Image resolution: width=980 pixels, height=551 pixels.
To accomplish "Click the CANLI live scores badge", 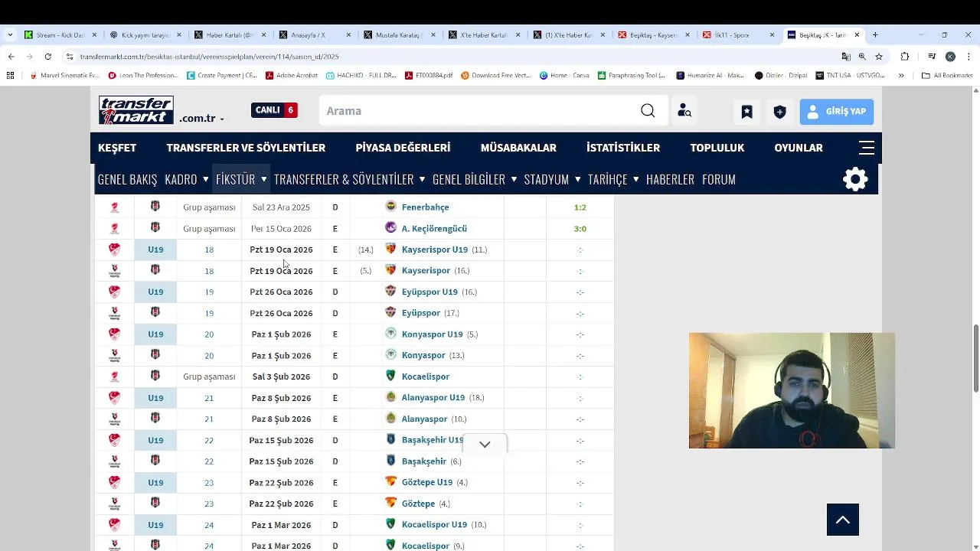I will [x=274, y=110].
